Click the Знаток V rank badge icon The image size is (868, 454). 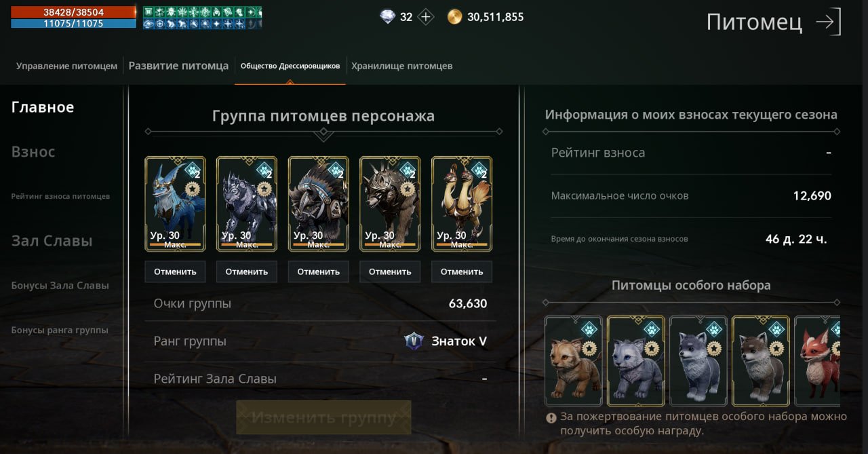(x=414, y=341)
